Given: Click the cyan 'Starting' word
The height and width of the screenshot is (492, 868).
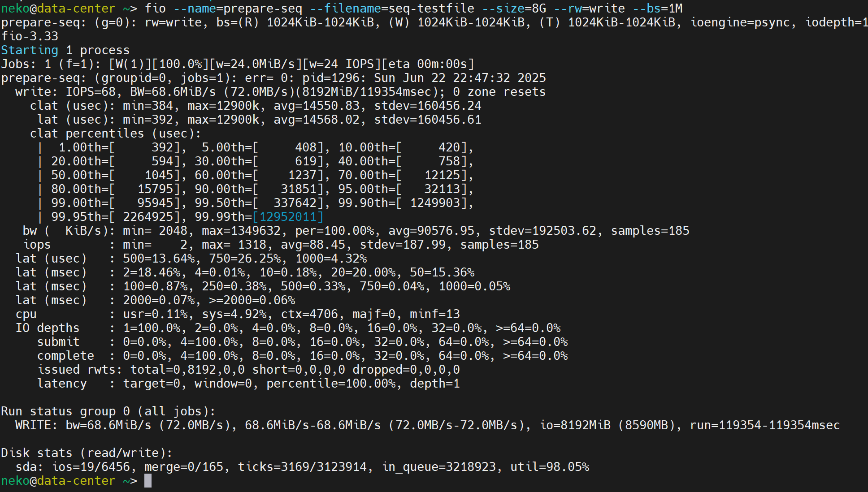Looking at the screenshot, I should pyautogui.click(x=30, y=50).
